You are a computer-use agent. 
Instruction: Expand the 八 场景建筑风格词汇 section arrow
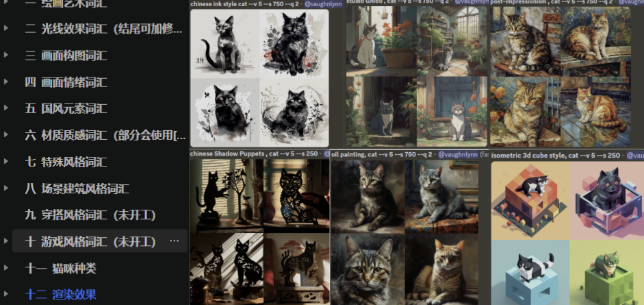(5, 188)
